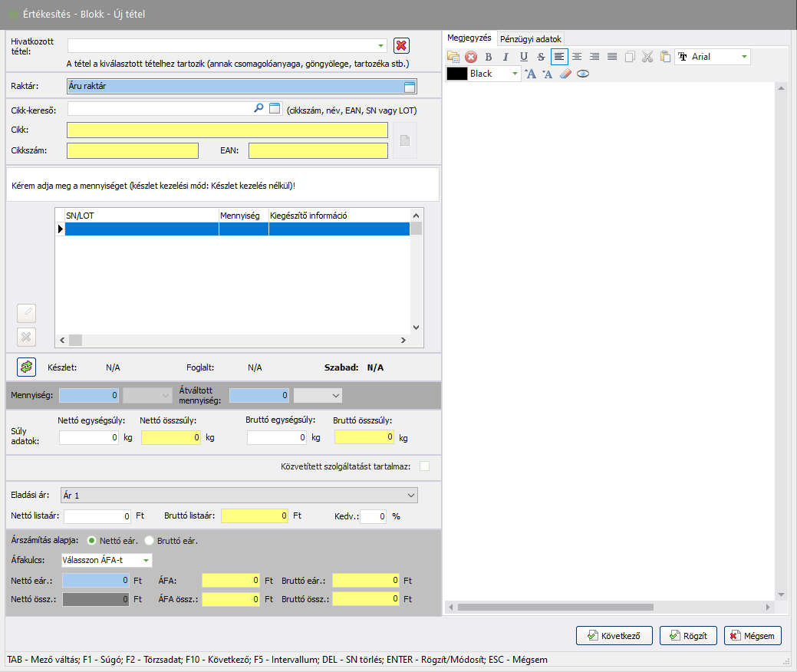This screenshot has height=672, width=797.
Task: Center align the note text
Action: [x=577, y=57]
